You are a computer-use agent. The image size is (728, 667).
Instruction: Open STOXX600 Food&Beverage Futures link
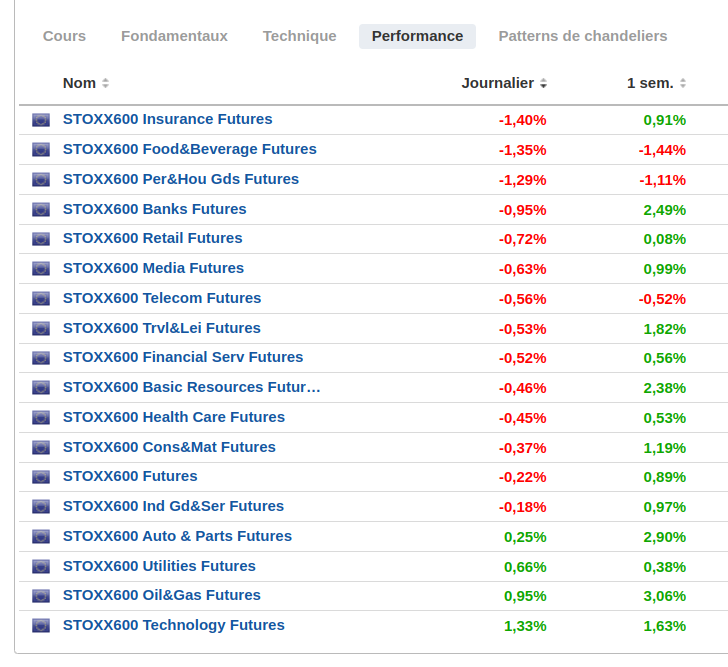[189, 149]
